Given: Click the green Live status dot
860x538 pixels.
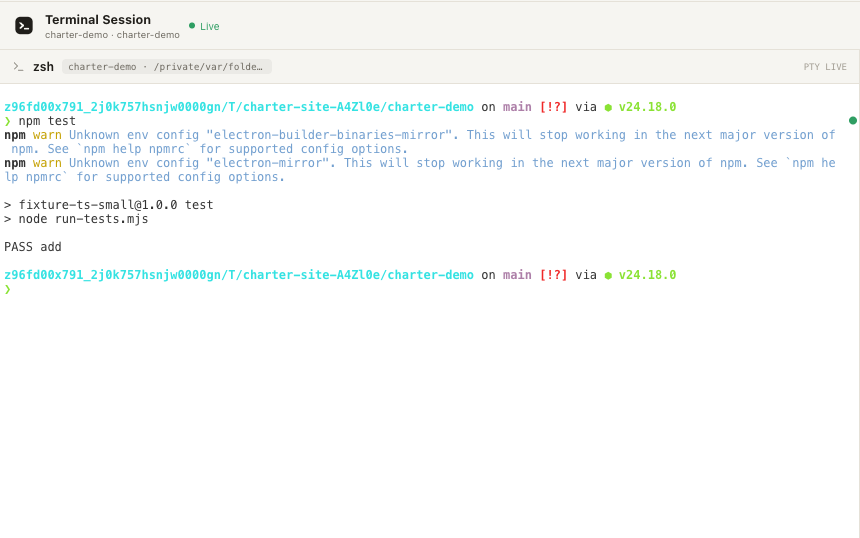Looking at the screenshot, I should coord(192,26).
